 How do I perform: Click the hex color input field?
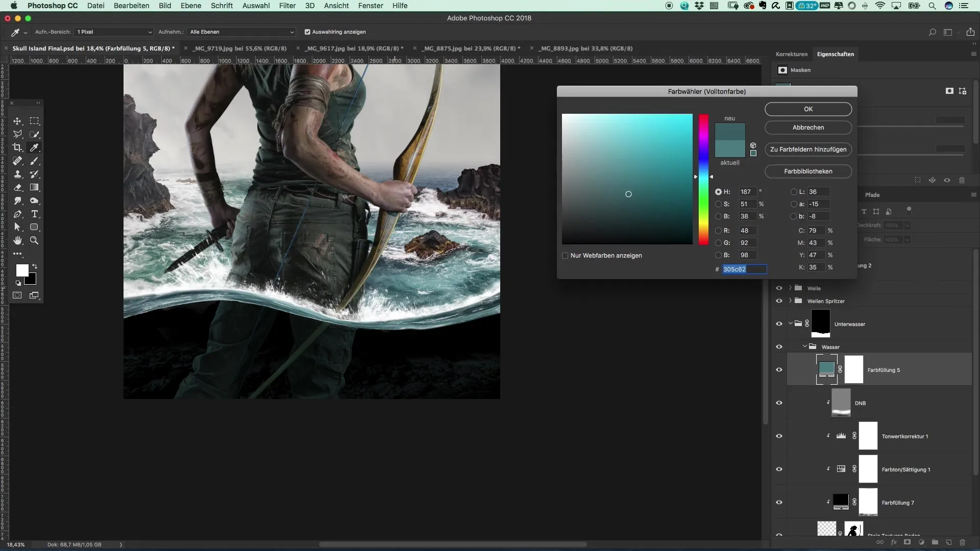point(744,269)
